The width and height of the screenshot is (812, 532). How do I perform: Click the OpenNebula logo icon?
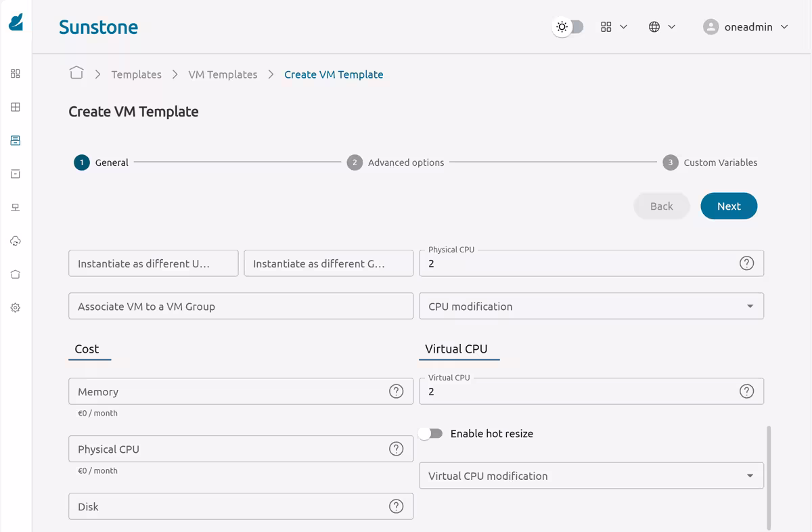(16, 22)
